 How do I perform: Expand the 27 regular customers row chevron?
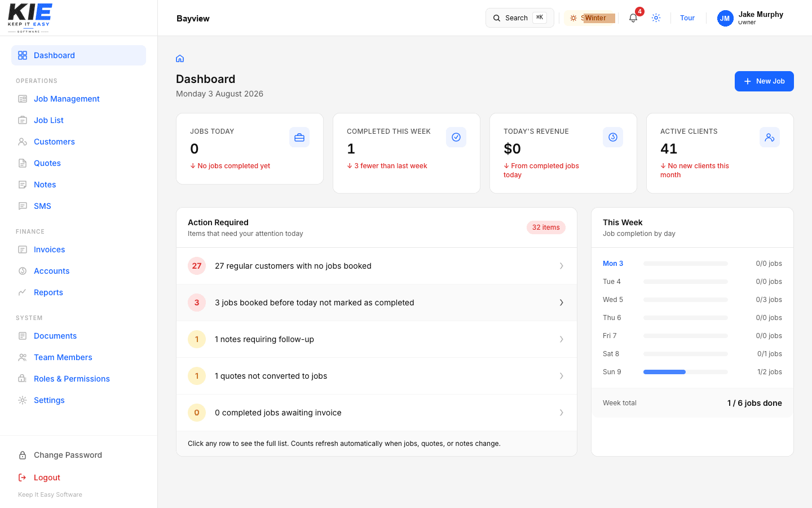tap(561, 266)
